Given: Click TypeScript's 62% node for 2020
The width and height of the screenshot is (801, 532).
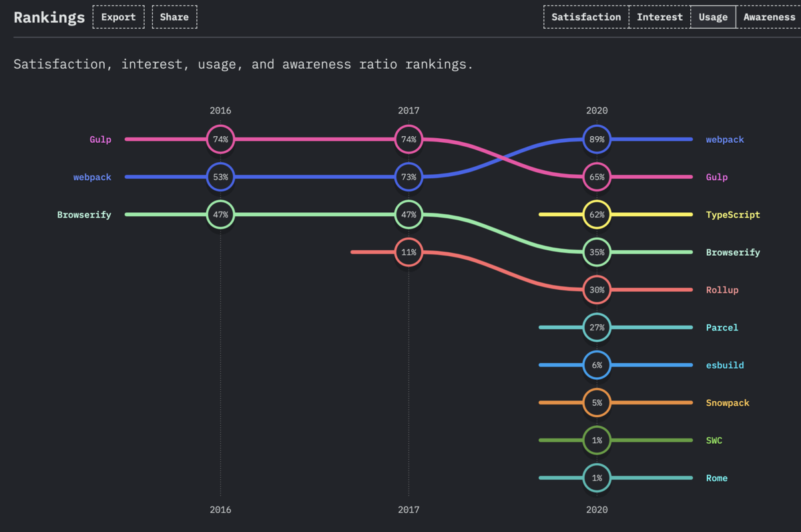Looking at the screenshot, I should click(597, 215).
